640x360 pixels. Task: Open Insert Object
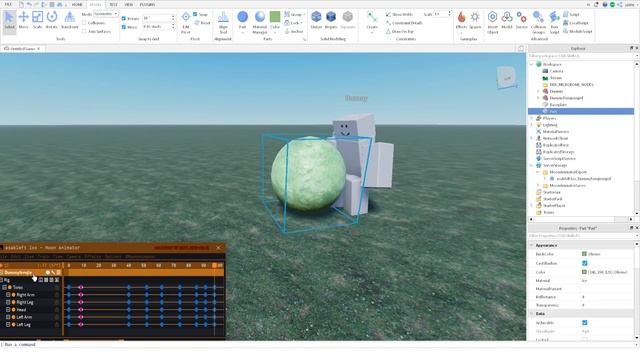click(x=493, y=22)
